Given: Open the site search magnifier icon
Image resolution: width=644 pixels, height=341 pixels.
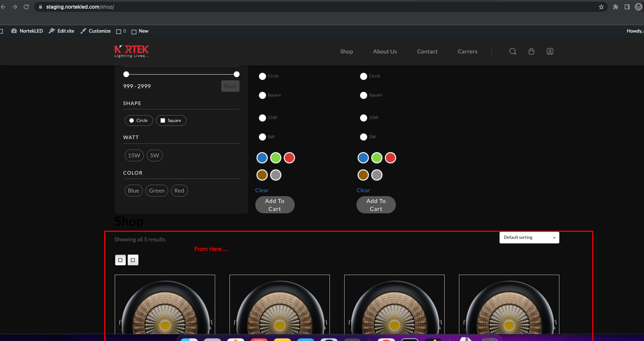Looking at the screenshot, I should (x=513, y=51).
